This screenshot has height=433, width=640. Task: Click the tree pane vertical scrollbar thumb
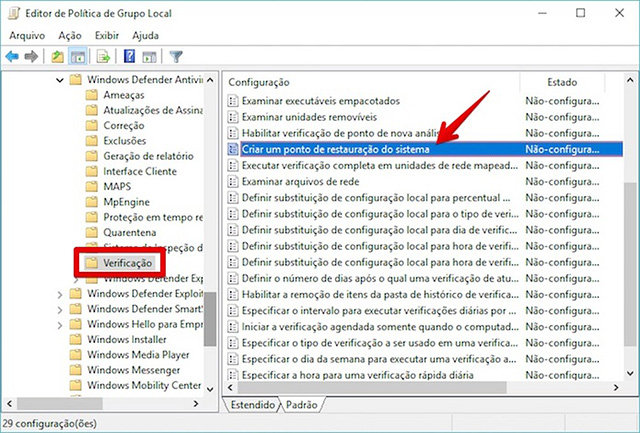(x=210, y=319)
